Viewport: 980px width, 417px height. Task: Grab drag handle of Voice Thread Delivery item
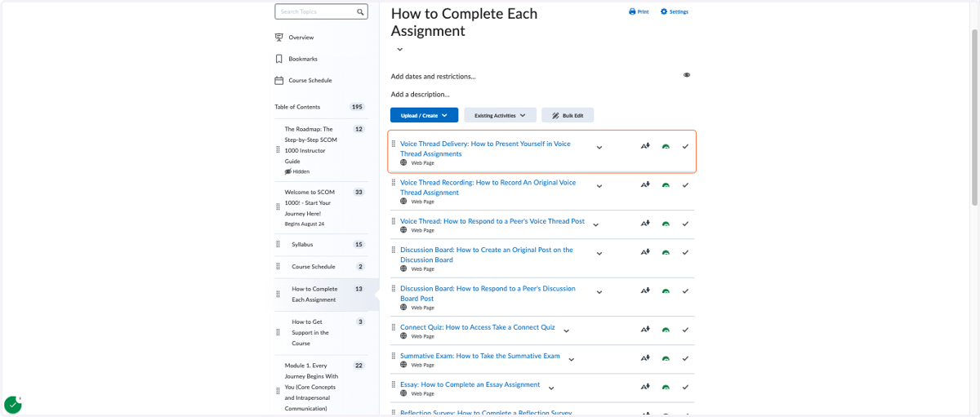pyautogui.click(x=394, y=144)
